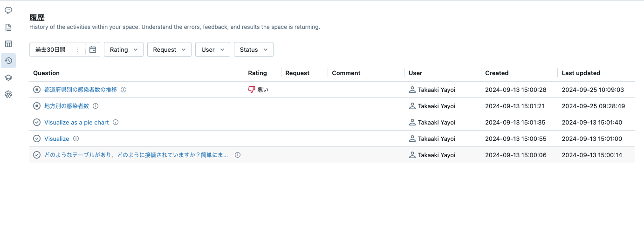Expand the User filter dropdown
Screen dimensions: 644x243
(x=212, y=49)
